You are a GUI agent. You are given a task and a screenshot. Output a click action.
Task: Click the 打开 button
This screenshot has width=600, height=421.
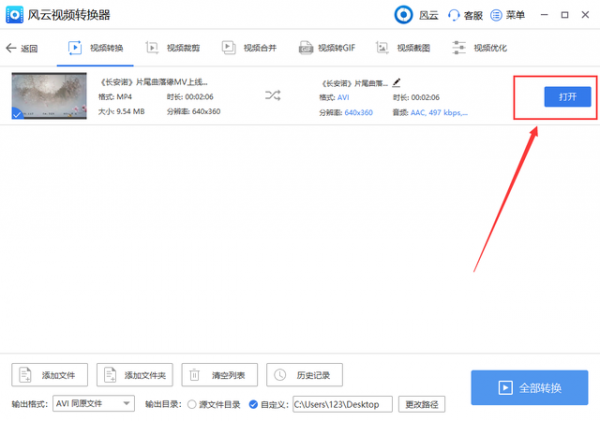(x=567, y=97)
